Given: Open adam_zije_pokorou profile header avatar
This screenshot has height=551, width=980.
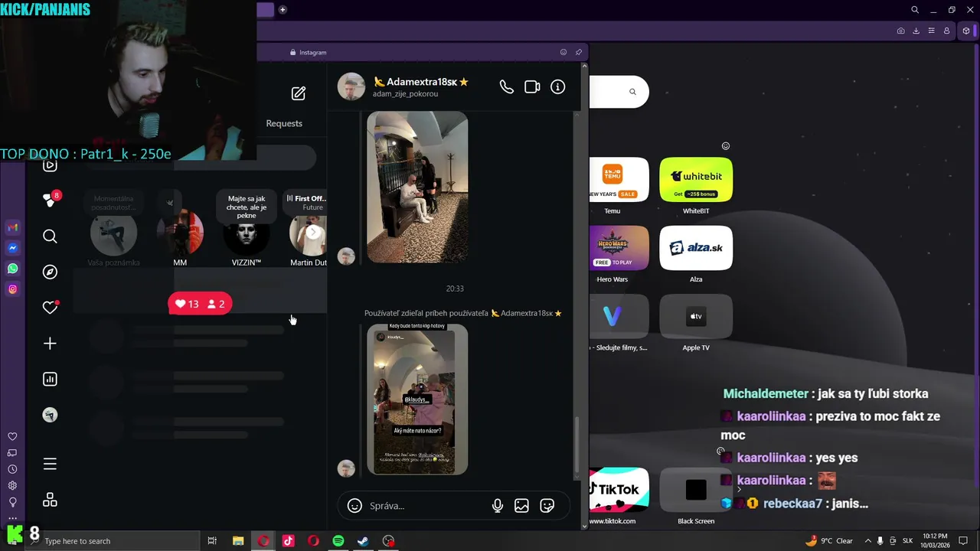Looking at the screenshot, I should [351, 86].
